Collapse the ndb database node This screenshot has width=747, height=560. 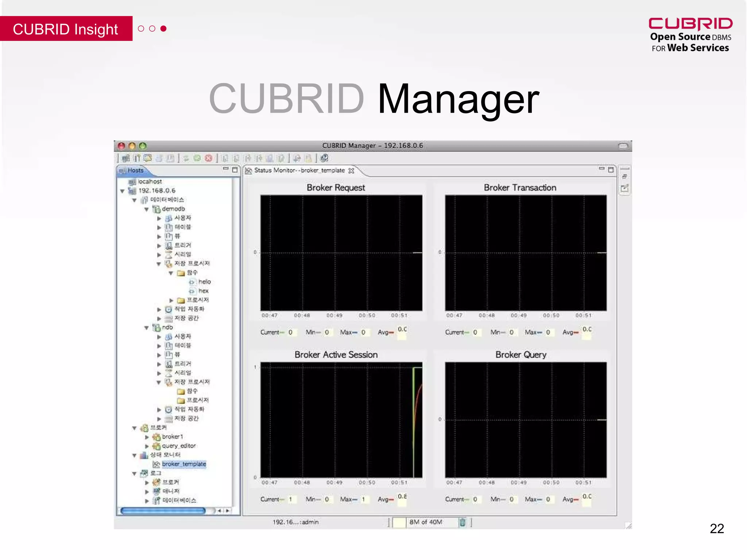[x=147, y=328]
